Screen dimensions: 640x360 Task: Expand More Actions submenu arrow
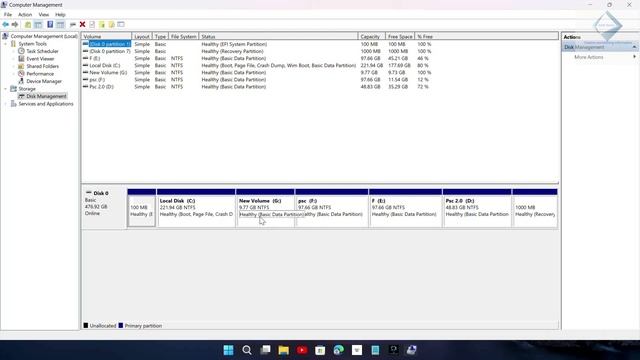(634, 57)
